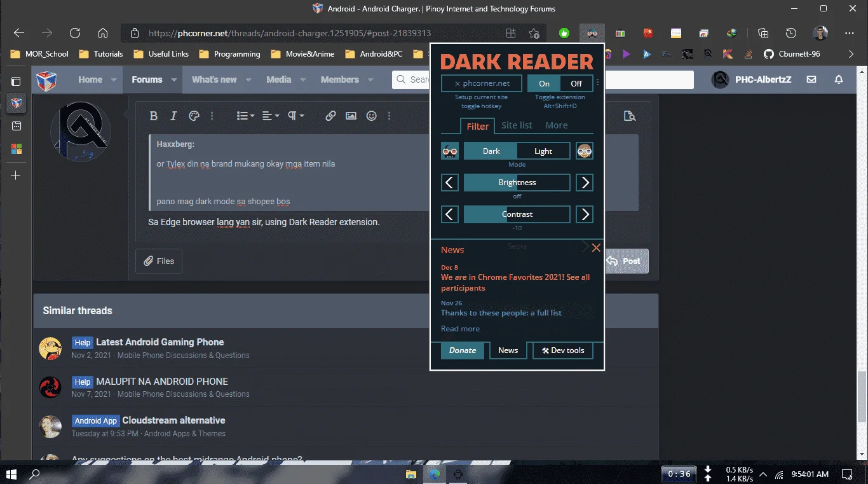The image size is (868, 484).
Task: Attach Files to the reply
Action: (159, 261)
